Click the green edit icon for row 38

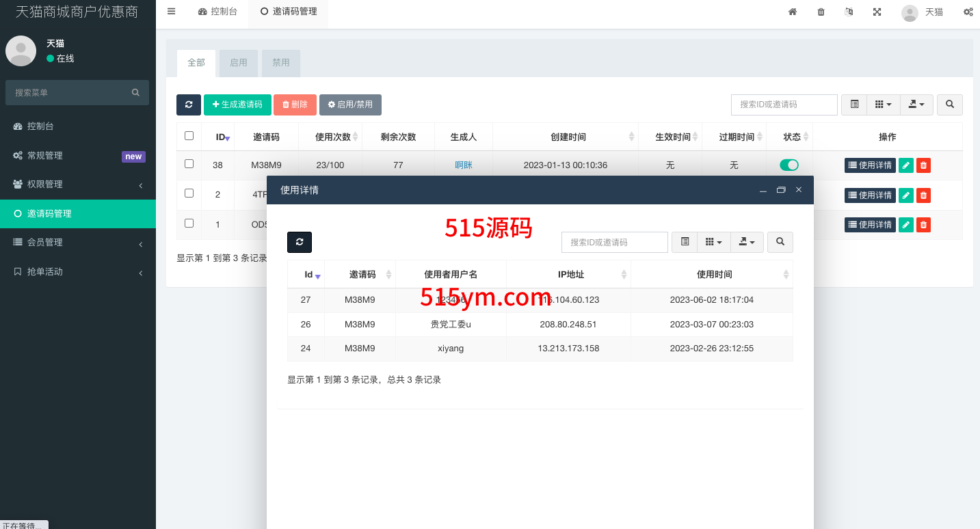click(905, 165)
